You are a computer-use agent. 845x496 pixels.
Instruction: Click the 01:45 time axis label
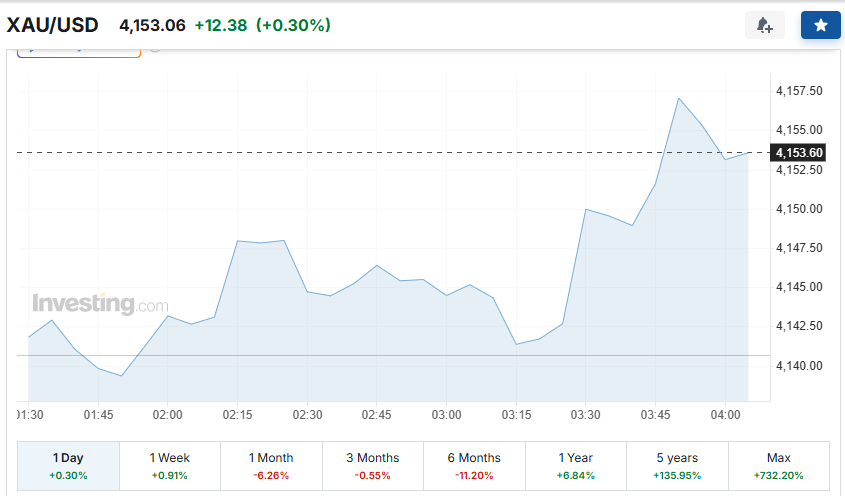(x=98, y=415)
